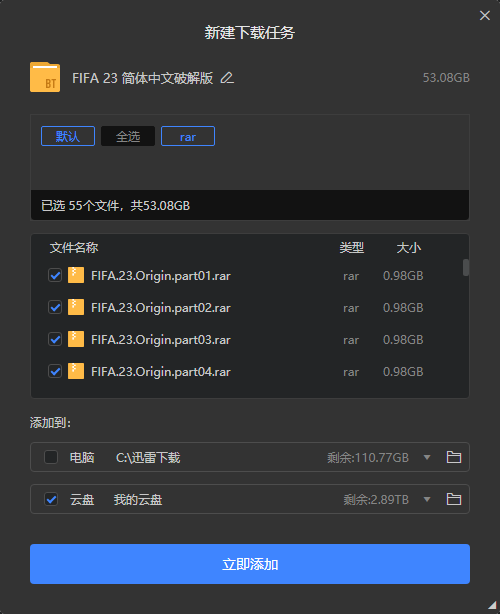Click the 剩余:2.89TB free space text

click(x=376, y=499)
